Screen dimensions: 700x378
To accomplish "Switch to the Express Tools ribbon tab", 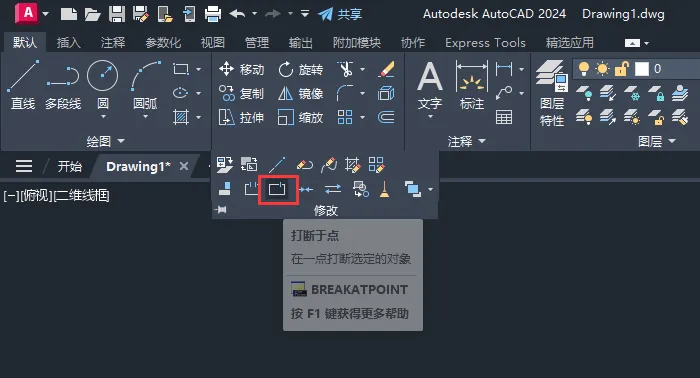I will pos(485,43).
